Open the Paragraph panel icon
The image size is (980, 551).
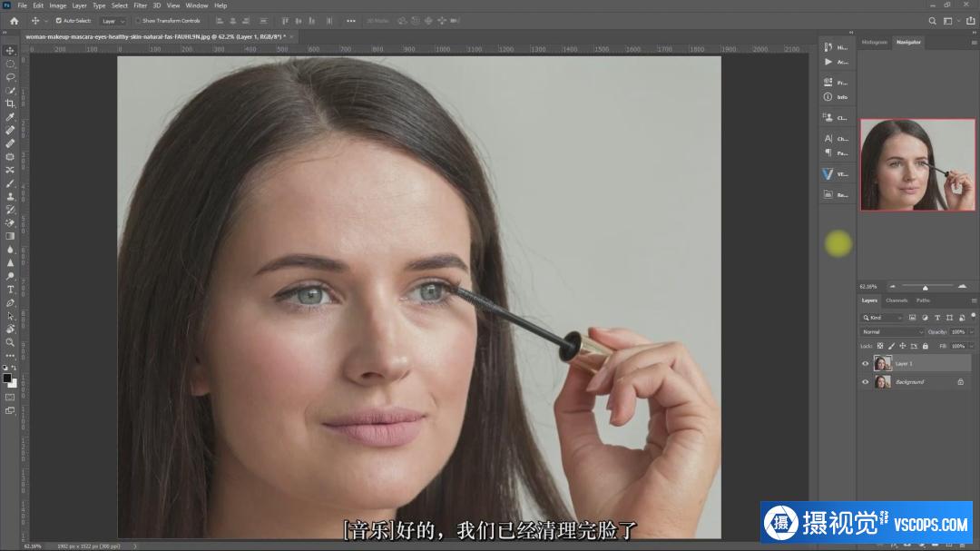tap(828, 153)
